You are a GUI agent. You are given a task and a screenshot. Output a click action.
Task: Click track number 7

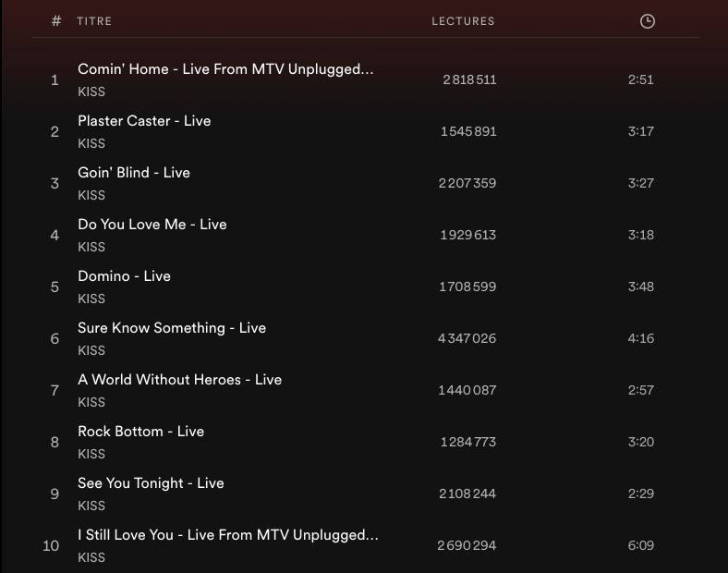[x=55, y=391]
